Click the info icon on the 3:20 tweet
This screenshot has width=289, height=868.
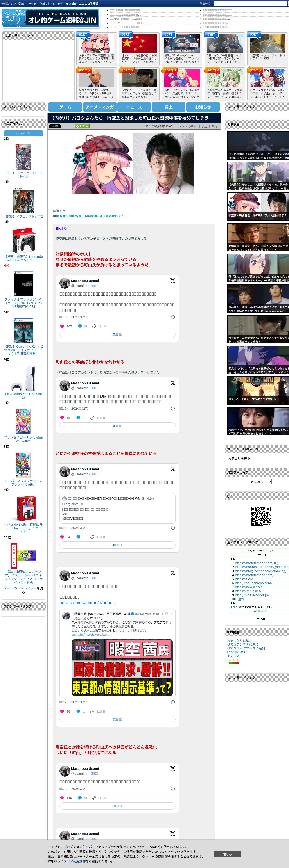point(173,789)
